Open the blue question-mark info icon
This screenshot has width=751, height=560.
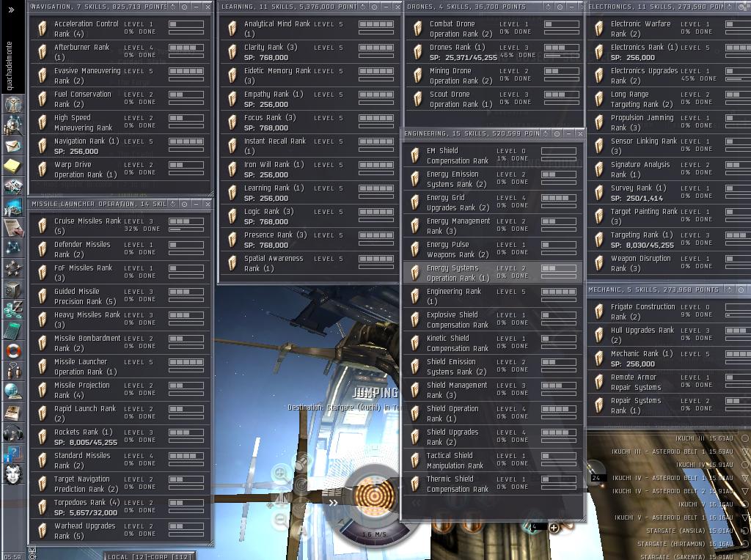(13, 453)
